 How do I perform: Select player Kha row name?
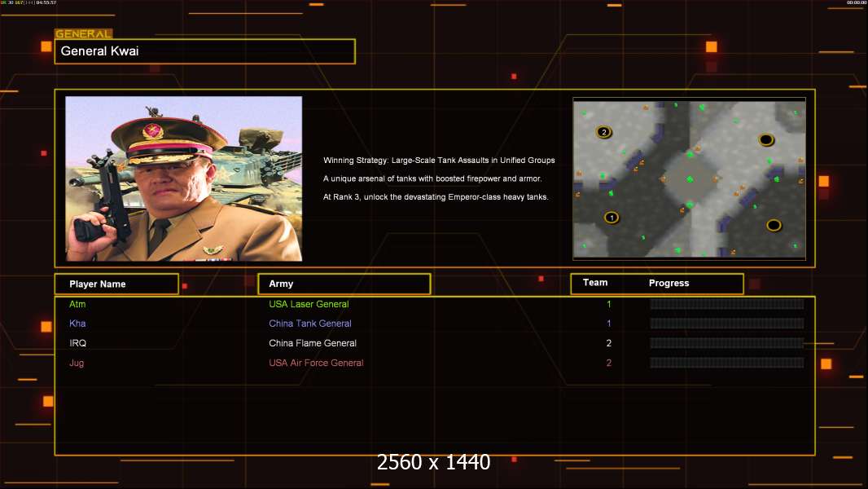click(77, 324)
